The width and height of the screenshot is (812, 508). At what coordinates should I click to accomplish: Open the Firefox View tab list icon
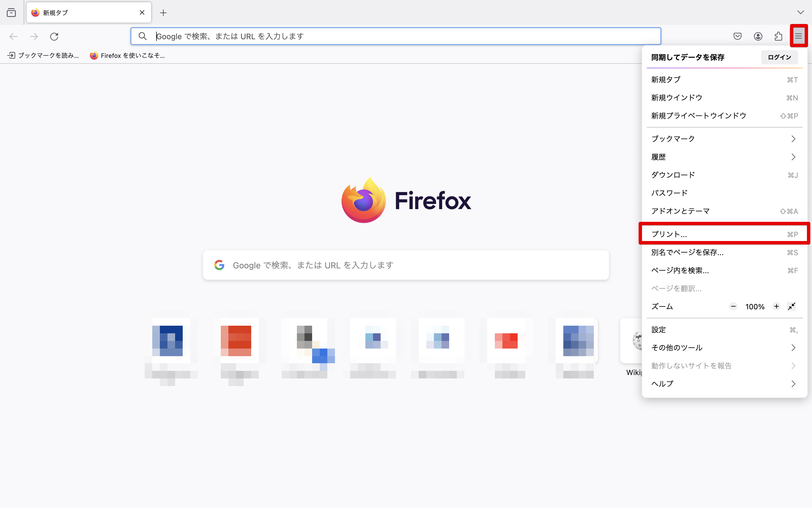(x=11, y=13)
